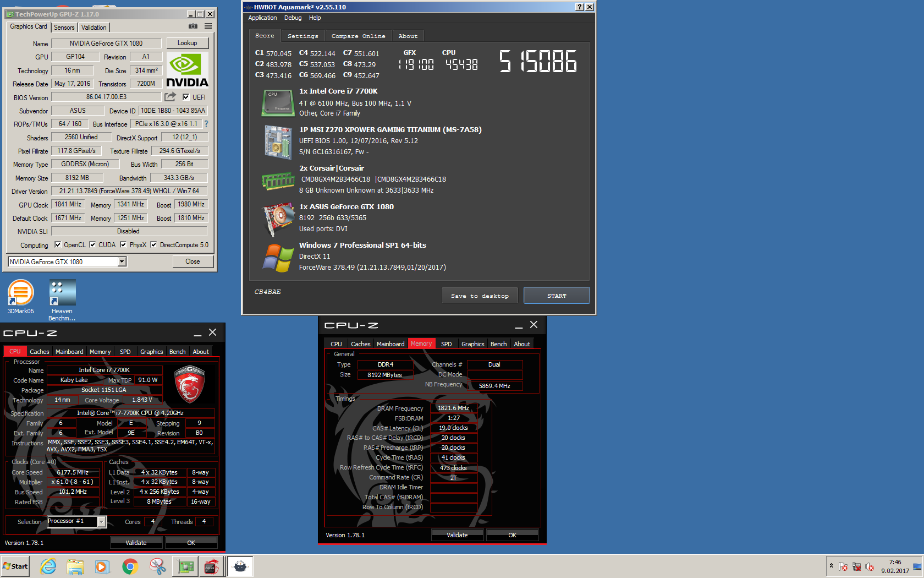
Task: Switch to the Sensors tab in GPU-Z
Action: tap(64, 28)
